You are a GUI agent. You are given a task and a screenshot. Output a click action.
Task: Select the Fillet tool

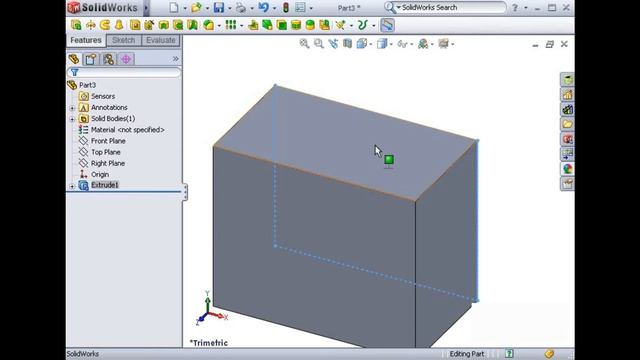tap(209, 25)
